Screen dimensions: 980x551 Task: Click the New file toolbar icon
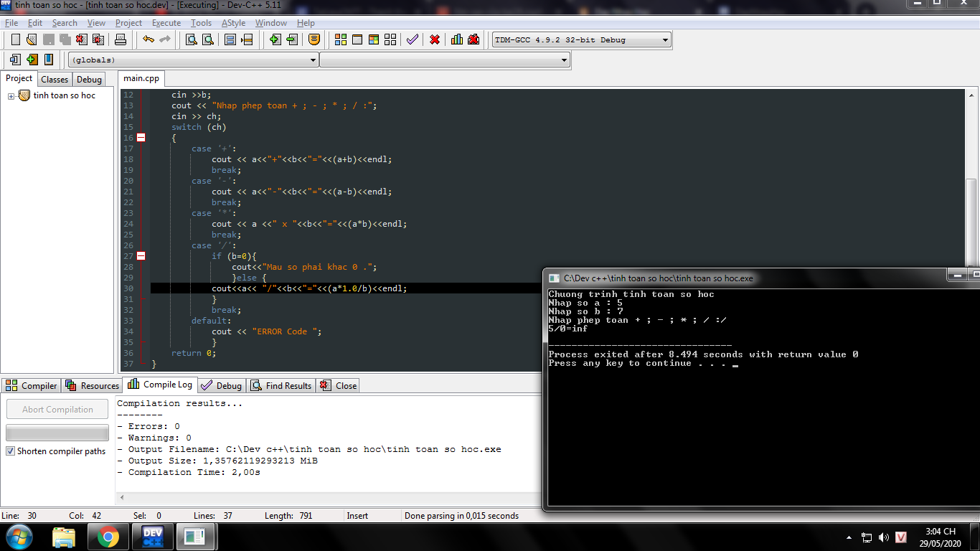15,39
